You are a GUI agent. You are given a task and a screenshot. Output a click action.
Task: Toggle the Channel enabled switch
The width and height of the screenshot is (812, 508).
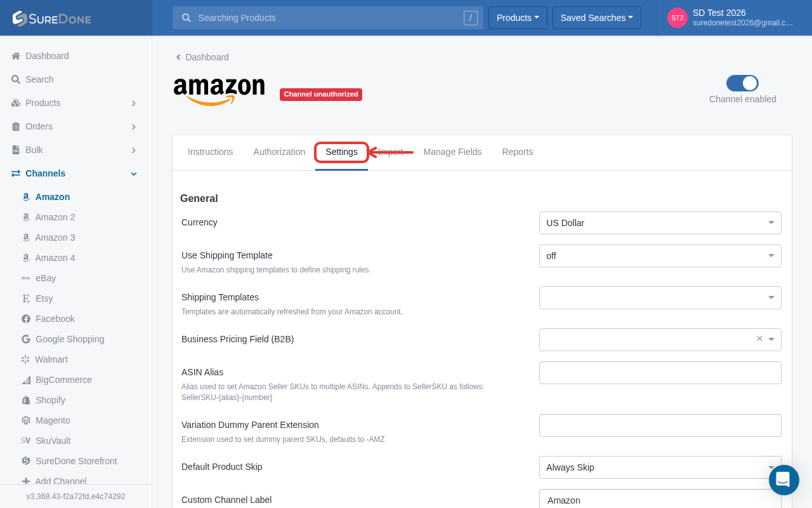pyautogui.click(x=742, y=83)
